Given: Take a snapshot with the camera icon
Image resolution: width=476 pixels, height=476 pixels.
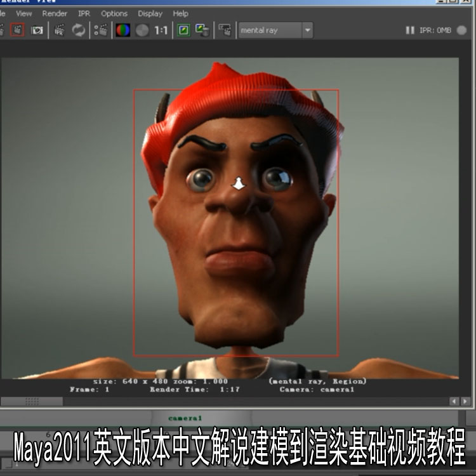Looking at the screenshot, I should click(37, 30).
